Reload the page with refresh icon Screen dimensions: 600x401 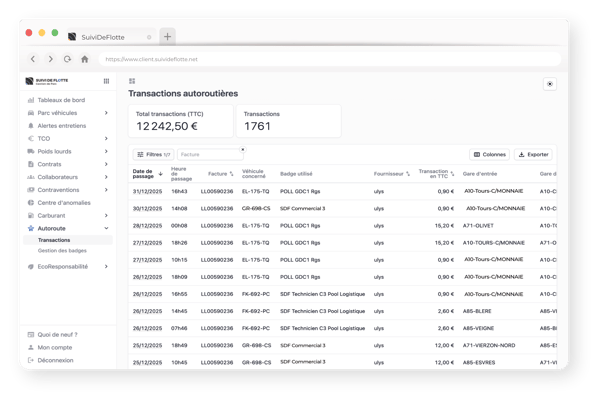tap(67, 59)
